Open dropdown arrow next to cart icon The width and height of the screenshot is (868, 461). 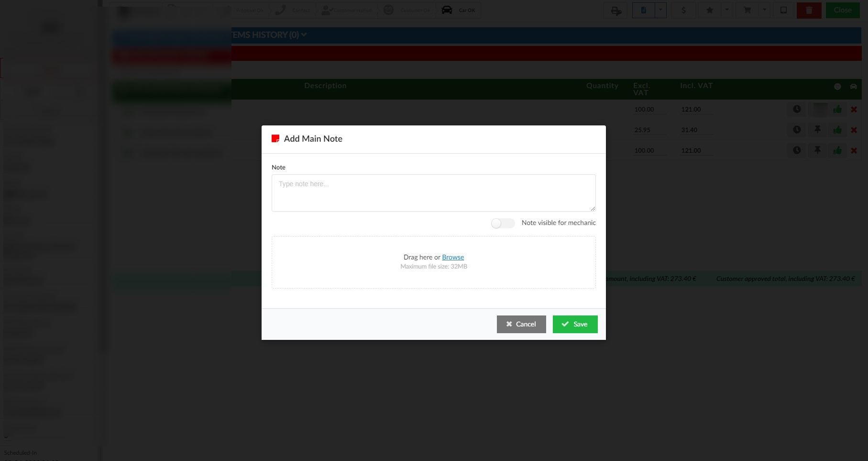click(x=764, y=10)
